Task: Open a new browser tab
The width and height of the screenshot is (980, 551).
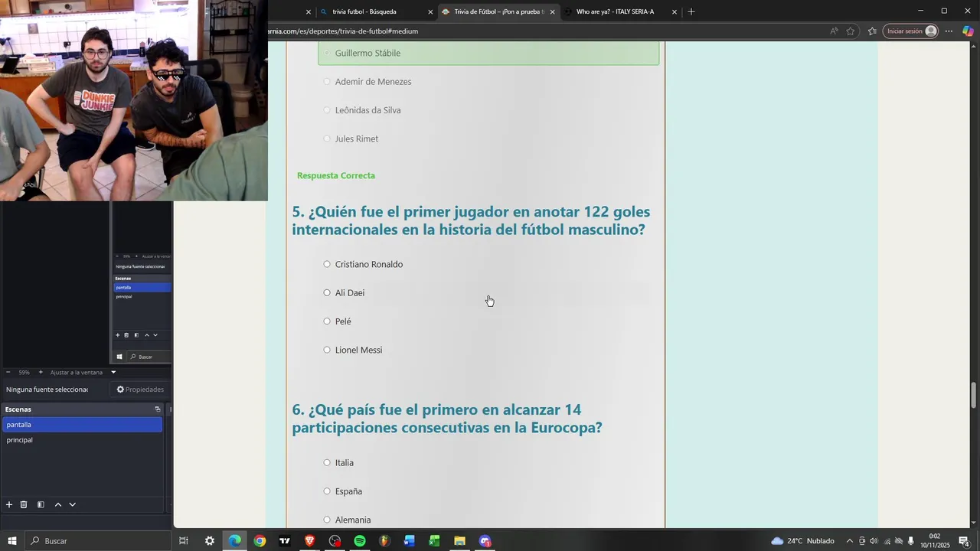Action: (x=691, y=11)
